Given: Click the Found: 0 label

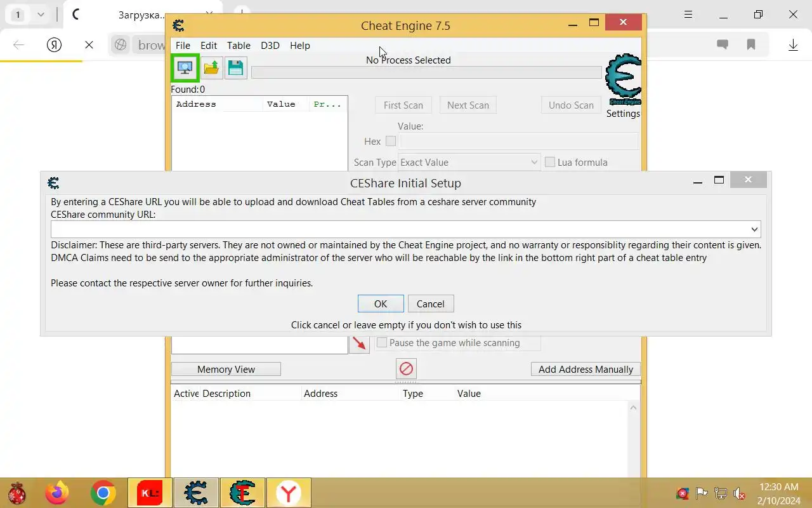Looking at the screenshot, I should (188, 90).
